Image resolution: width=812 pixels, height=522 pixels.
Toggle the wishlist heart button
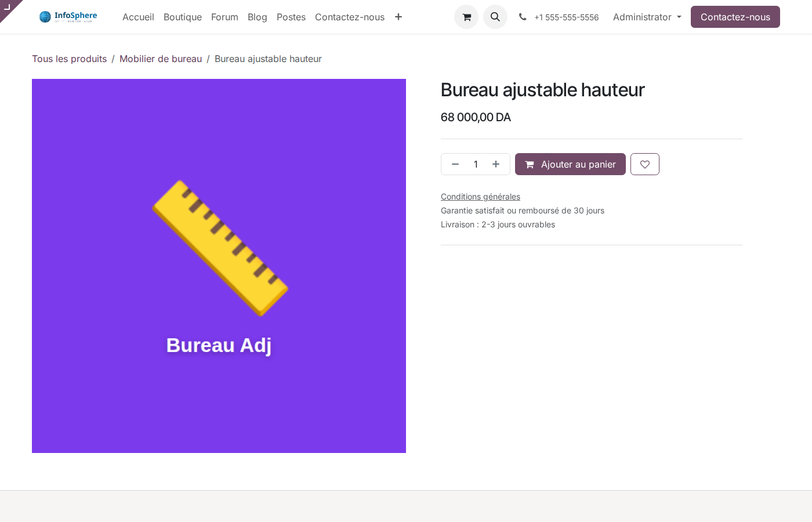(x=644, y=164)
